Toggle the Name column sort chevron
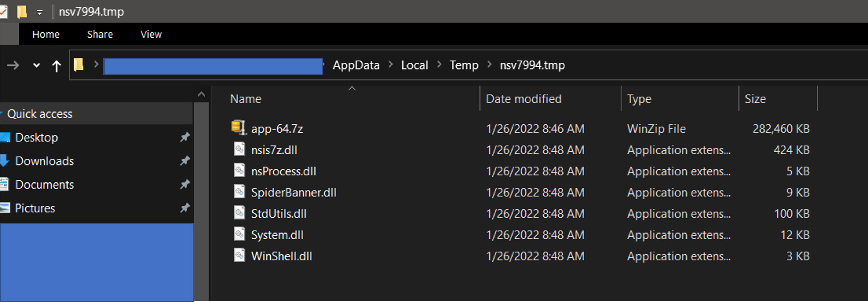 [353, 89]
